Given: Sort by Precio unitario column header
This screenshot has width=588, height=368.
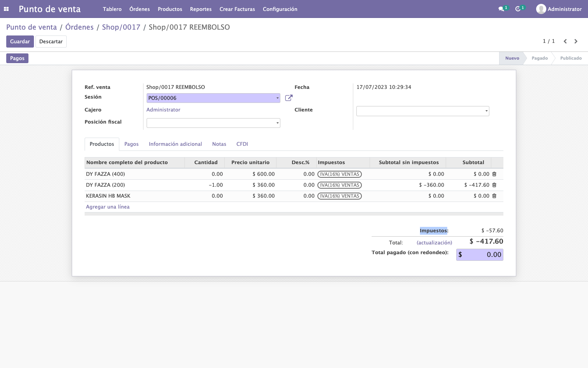Looking at the screenshot, I should click(250, 163).
